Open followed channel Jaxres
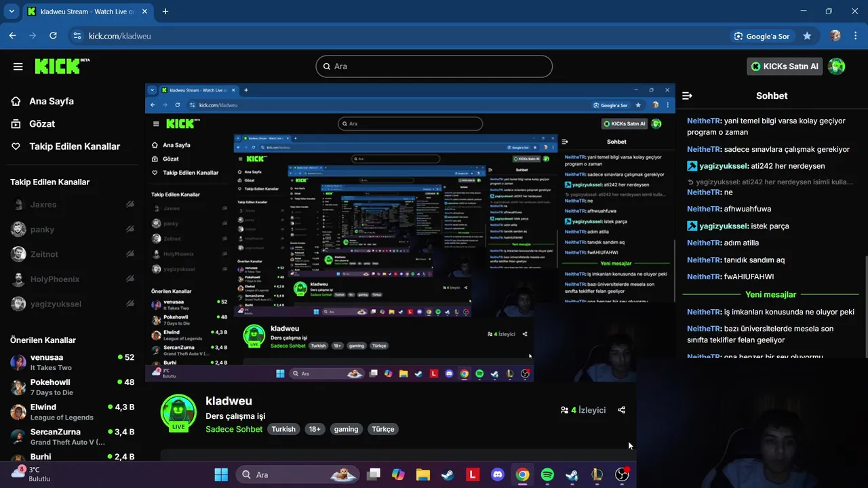This screenshot has width=868, height=488. pos(72,205)
